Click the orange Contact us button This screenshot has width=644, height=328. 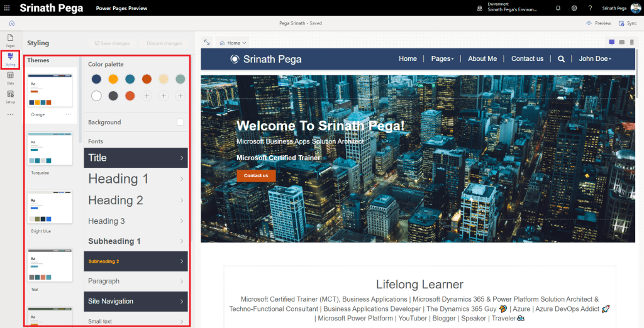(x=256, y=175)
